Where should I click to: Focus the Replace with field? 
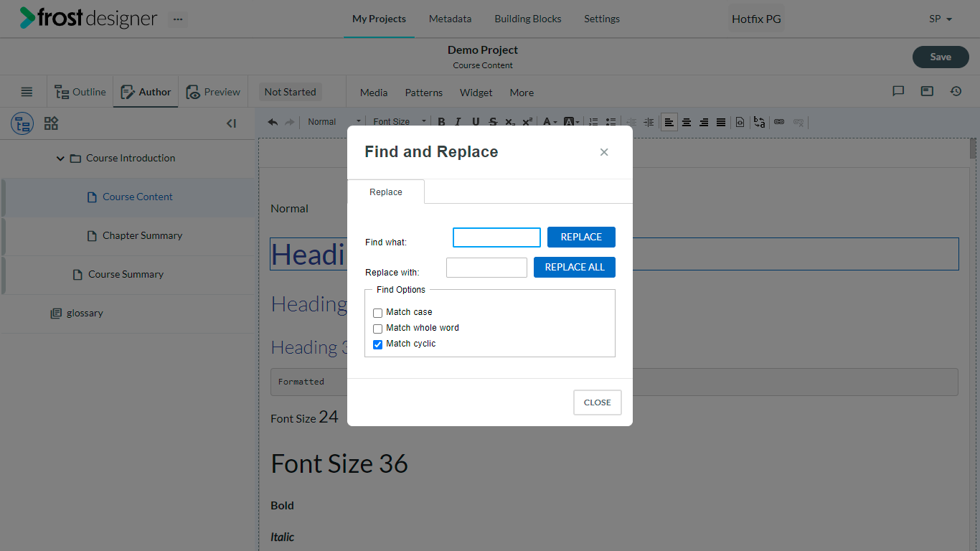[486, 268]
